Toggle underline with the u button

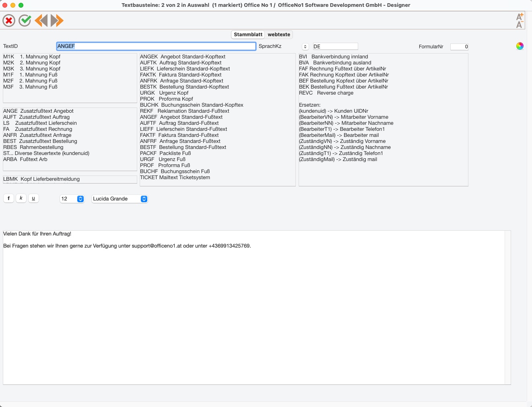33,198
